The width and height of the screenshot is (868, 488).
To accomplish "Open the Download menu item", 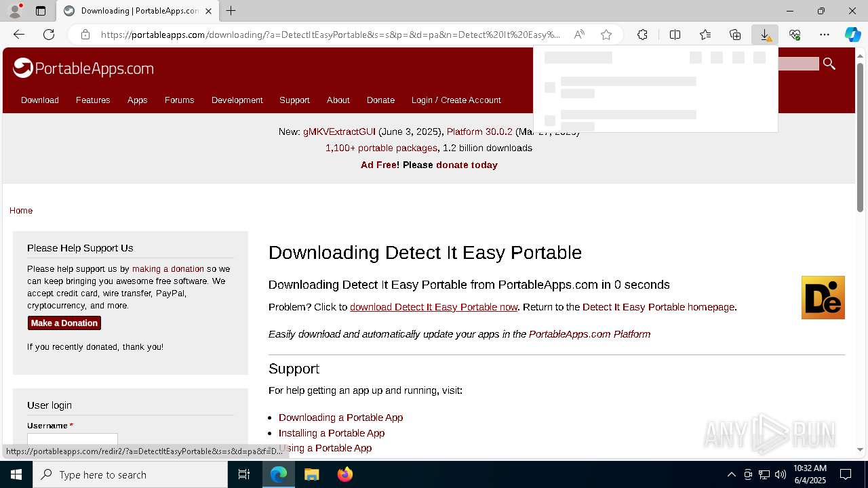I will point(40,100).
